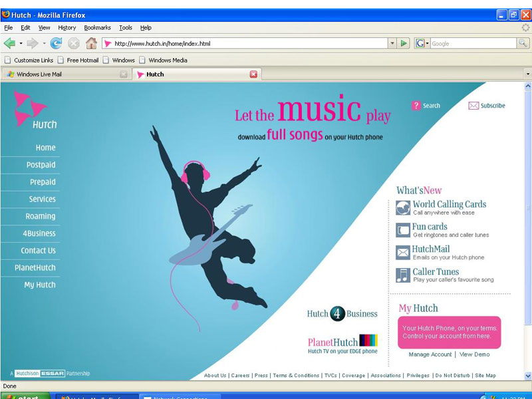Open the View menu

tap(44, 27)
